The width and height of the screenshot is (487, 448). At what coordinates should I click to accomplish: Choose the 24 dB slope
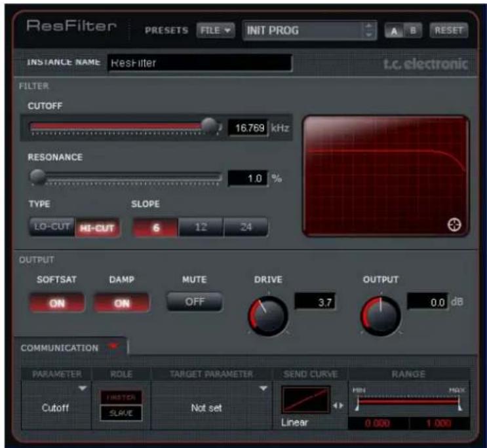[246, 227]
